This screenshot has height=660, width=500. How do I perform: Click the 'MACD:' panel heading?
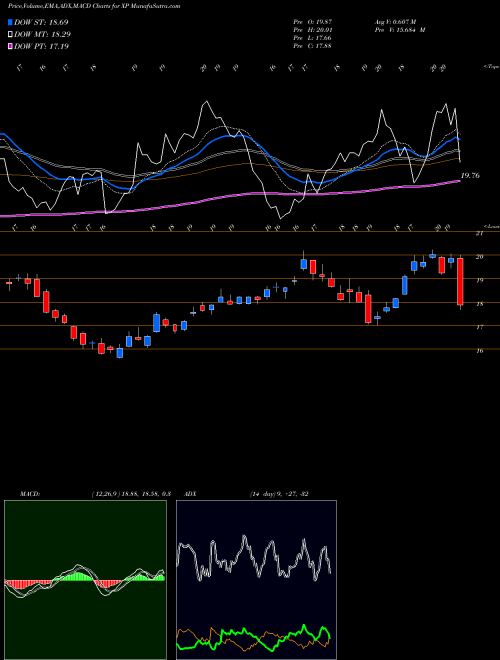click(29, 494)
